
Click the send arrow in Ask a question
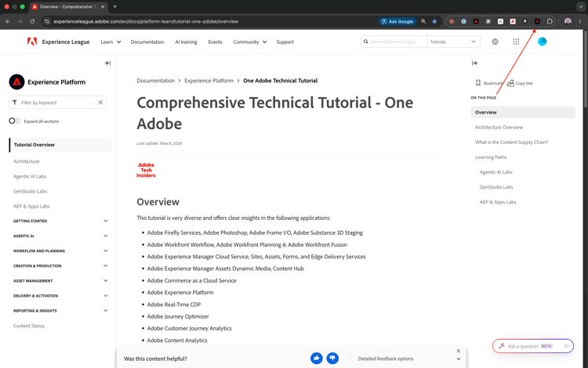pyautogui.click(x=567, y=346)
